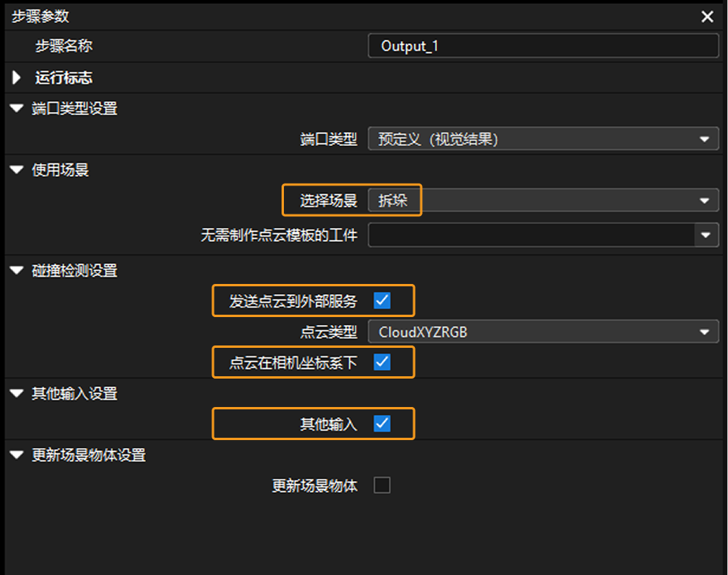Image resolution: width=728 pixels, height=575 pixels.
Task: Open the 点云类型 dropdown showing CloudXYZRGB
Action: point(543,331)
